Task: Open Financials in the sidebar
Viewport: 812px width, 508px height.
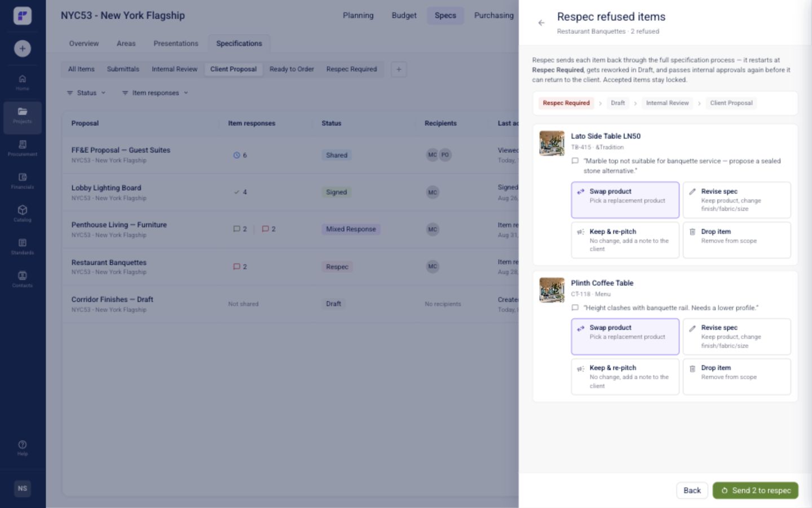Action: pos(23,181)
